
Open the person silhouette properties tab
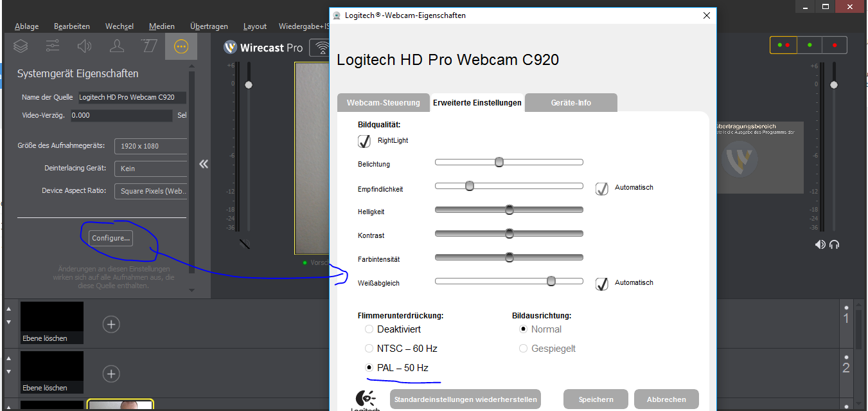[x=117, y=46]
